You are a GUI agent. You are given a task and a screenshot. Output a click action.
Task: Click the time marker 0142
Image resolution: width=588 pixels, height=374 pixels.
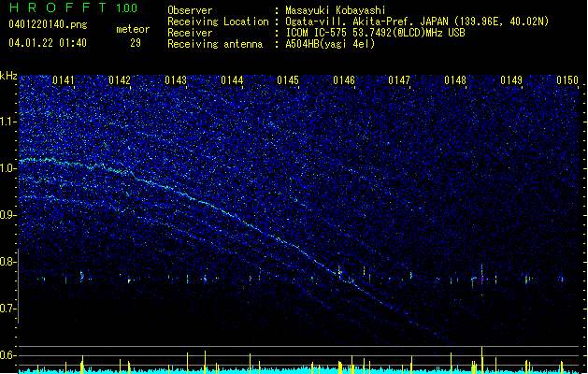click(120, 80)
